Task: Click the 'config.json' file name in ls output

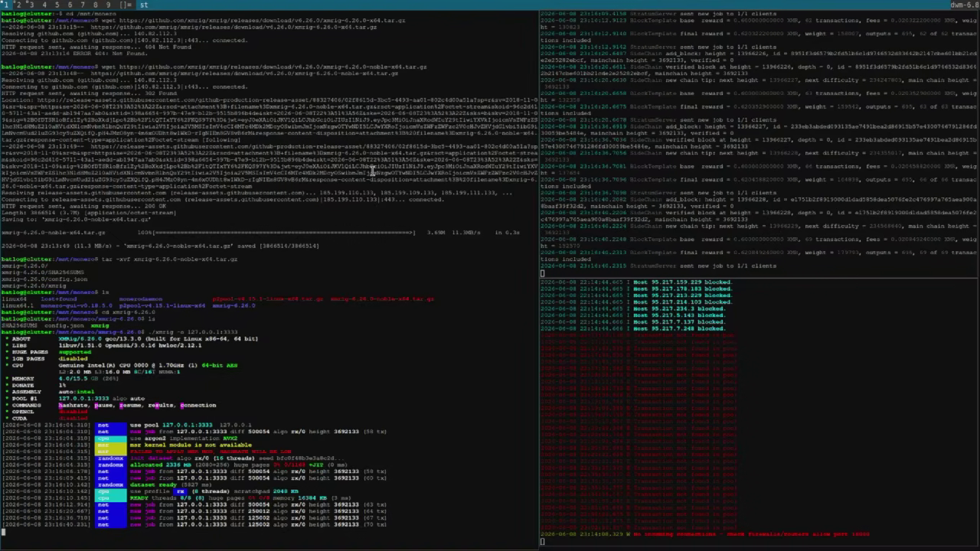Action: 64,326
